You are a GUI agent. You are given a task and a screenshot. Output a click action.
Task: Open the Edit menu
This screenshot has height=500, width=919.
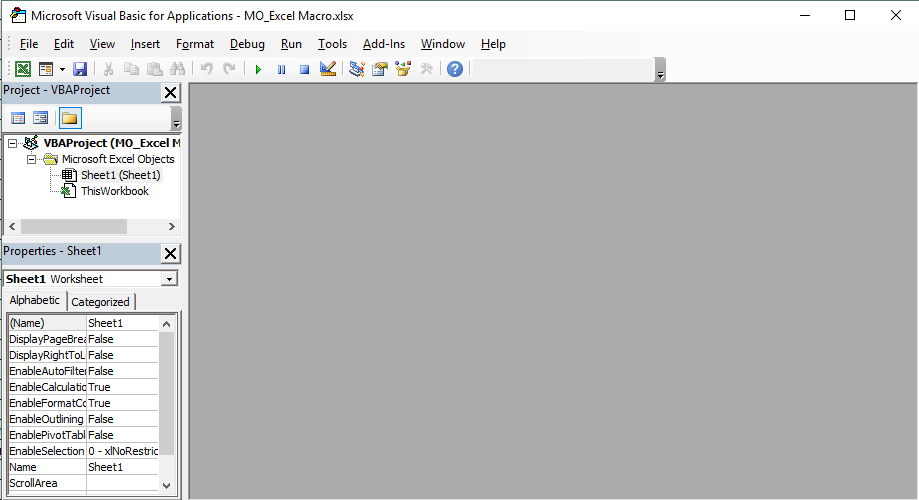click(x=64, y=44)
